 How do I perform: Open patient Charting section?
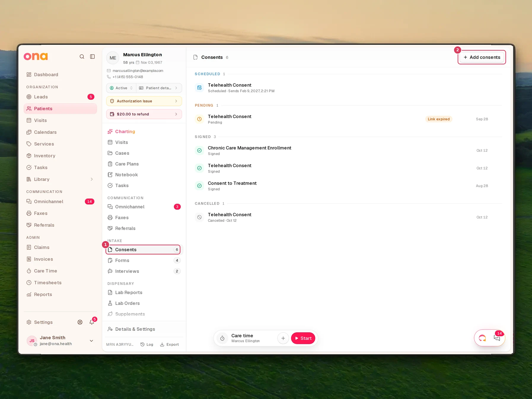pos(144,132)
